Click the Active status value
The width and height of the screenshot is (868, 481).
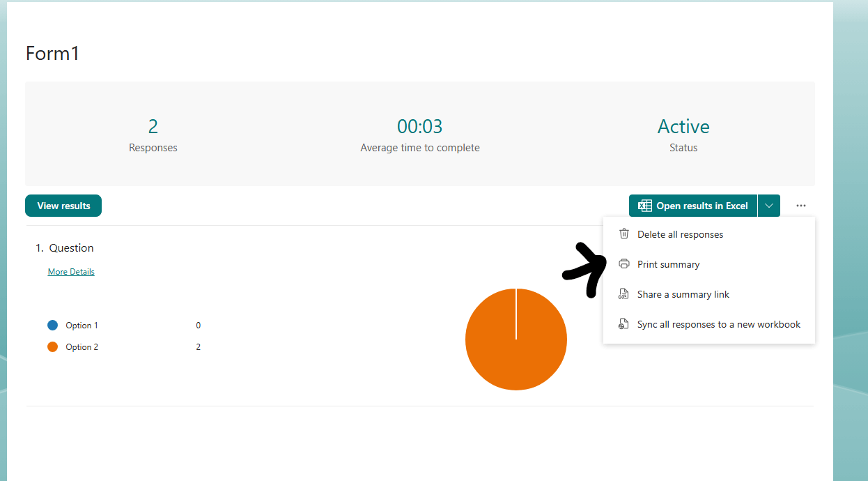pyautogui.click(x=683, y=126)
